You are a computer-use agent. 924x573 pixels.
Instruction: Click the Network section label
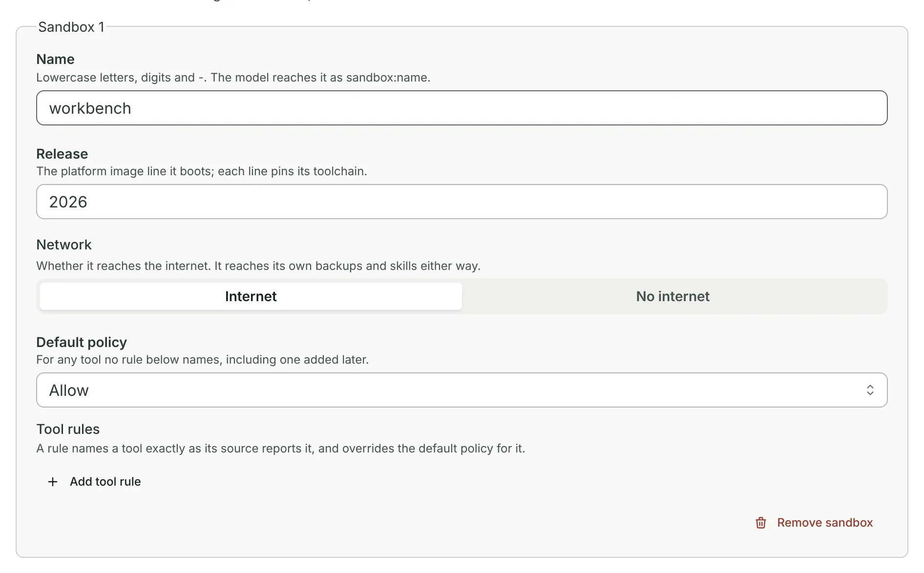pyautogui.click(x=64, y=245)
